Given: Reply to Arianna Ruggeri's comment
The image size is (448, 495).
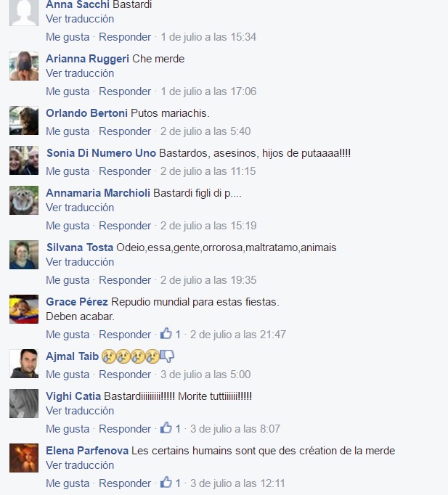Looking at the screenshot, I should coord(125,91).
